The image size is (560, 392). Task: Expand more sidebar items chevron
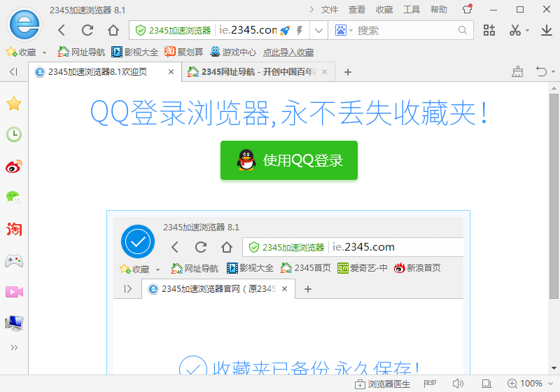point(14,347)
